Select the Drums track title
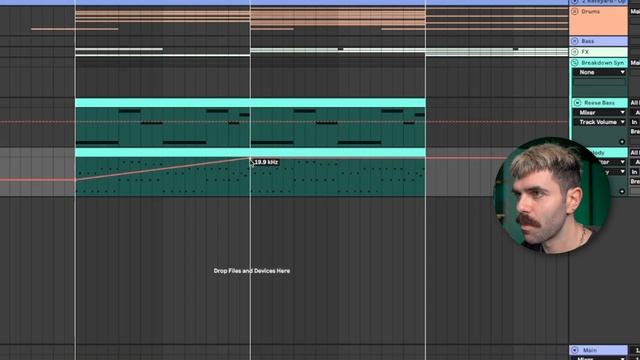Screen dimensions: 640x360 point(591,11)
